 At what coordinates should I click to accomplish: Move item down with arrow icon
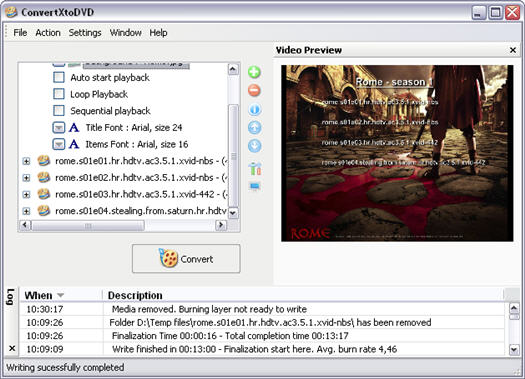pos(254,146)
